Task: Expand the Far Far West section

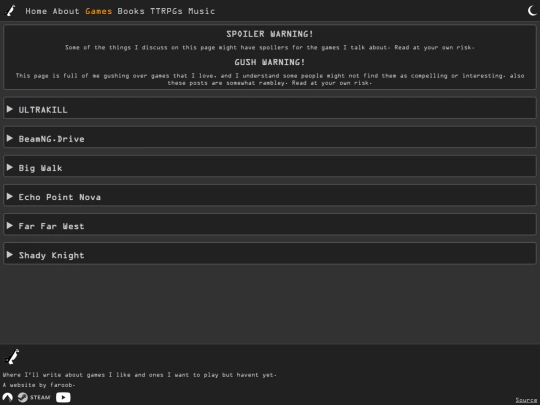Action: point(270,225)
